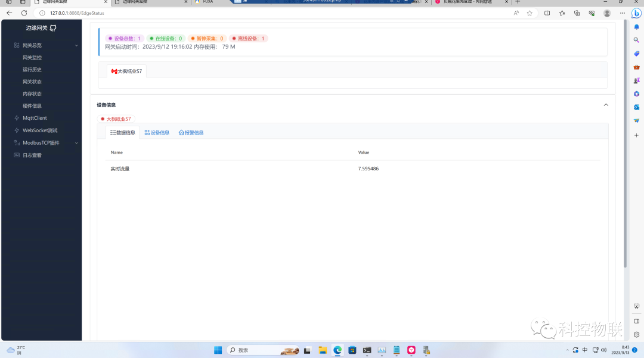Open MqttClient in the sidebar
This screenshot has height=358, width=644.
pyautogui.click(x=35, y=118)
